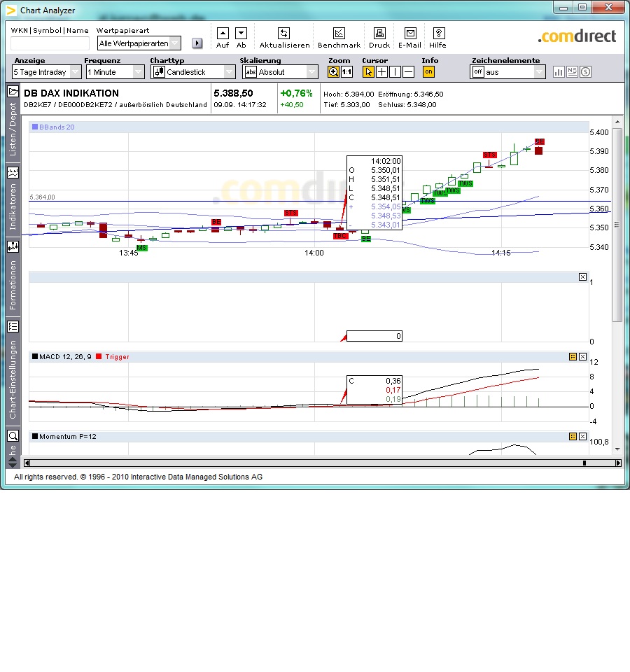The width and height of the screenshot is (630, 672).
Task: Print the chart via Druck icon
Action: point(379,34)
